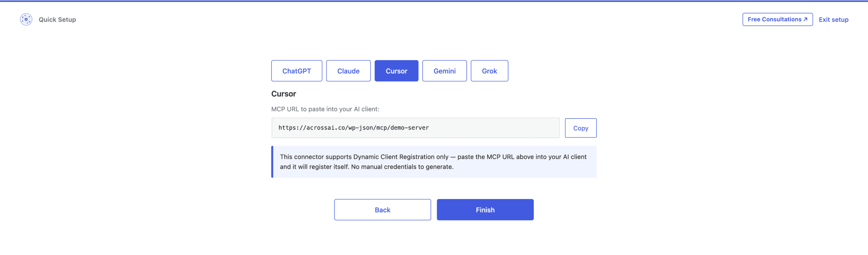Select the ChatGPT tab

(x=297, y=71)
